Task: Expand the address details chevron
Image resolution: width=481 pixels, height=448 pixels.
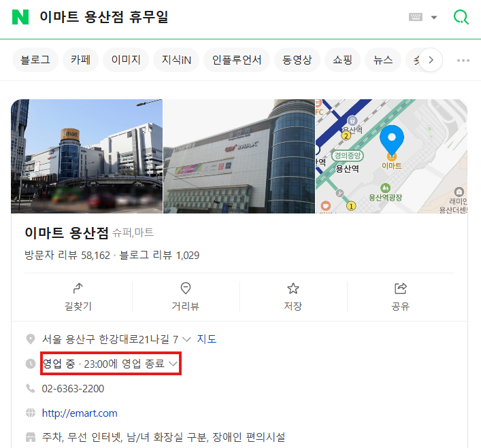Action: [x=186, y=339]
